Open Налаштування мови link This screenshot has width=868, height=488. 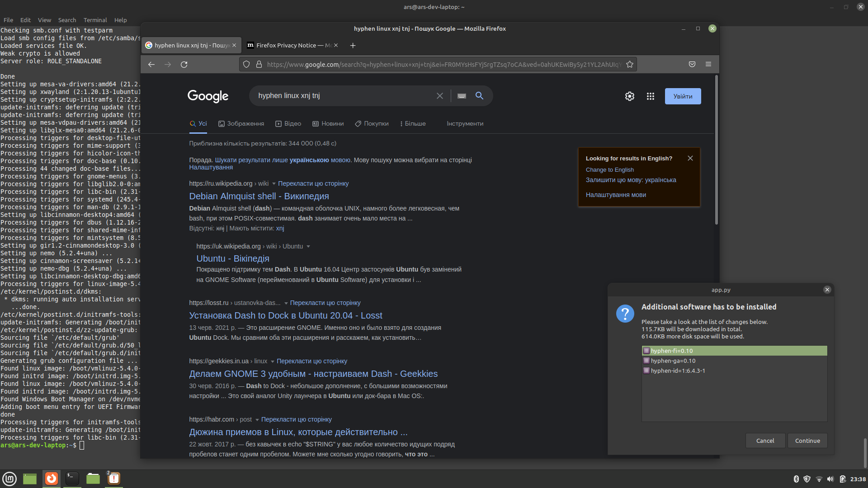pos(616,195)
